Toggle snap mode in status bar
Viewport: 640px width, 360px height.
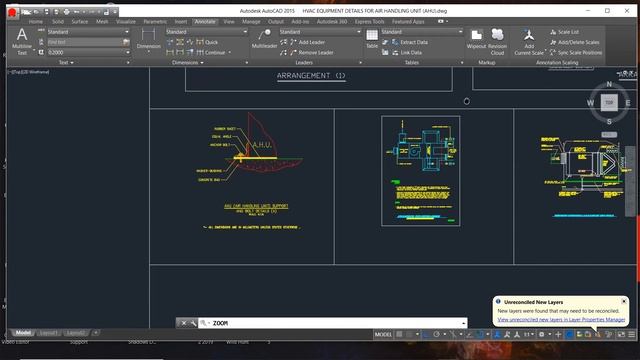pyautogui.click(x=410, y=334)
